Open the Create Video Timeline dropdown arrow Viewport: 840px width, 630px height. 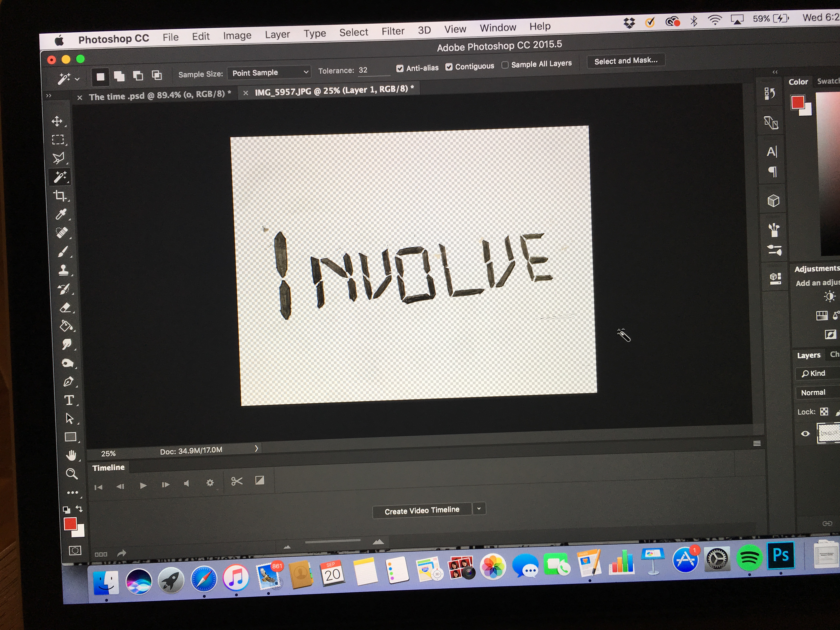tap(479, 508)
